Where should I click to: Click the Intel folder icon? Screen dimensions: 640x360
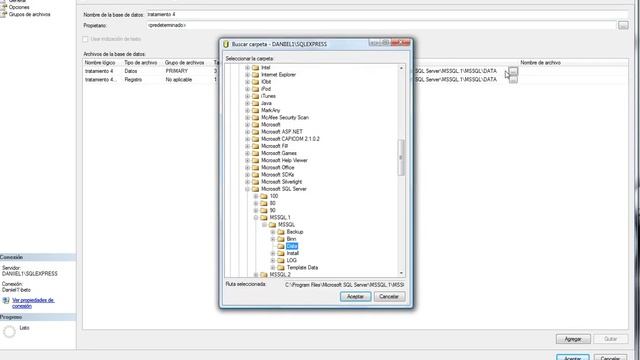pyautogui.click(x=256, y=68)
